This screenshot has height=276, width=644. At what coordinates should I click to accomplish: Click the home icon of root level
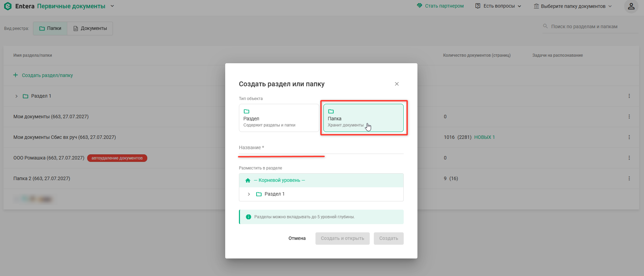coord(248,180)
